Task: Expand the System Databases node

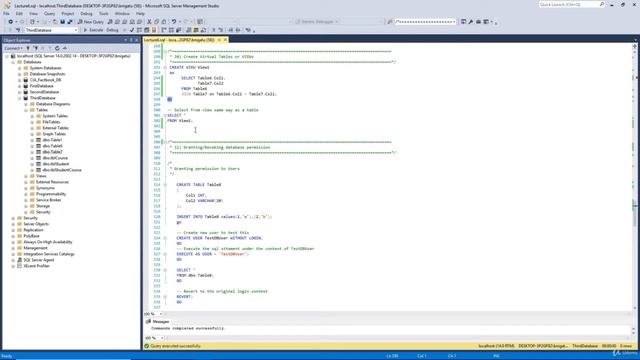Action: click(20, 68)
